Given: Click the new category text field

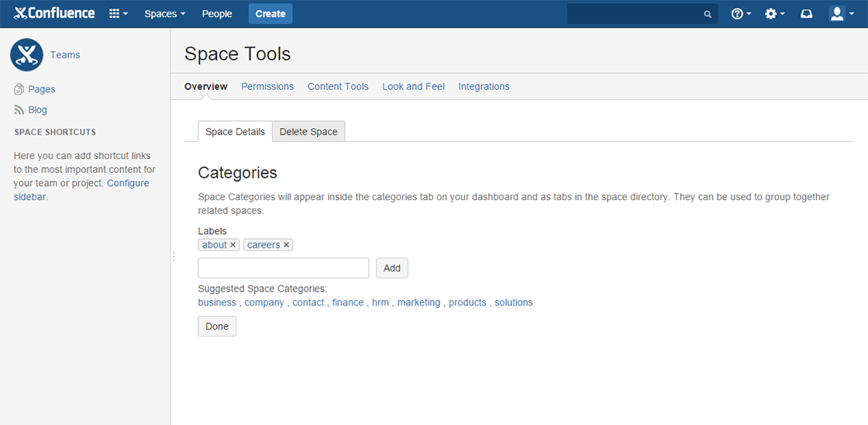Looking at the screenshot, I should tap(284, 268).
